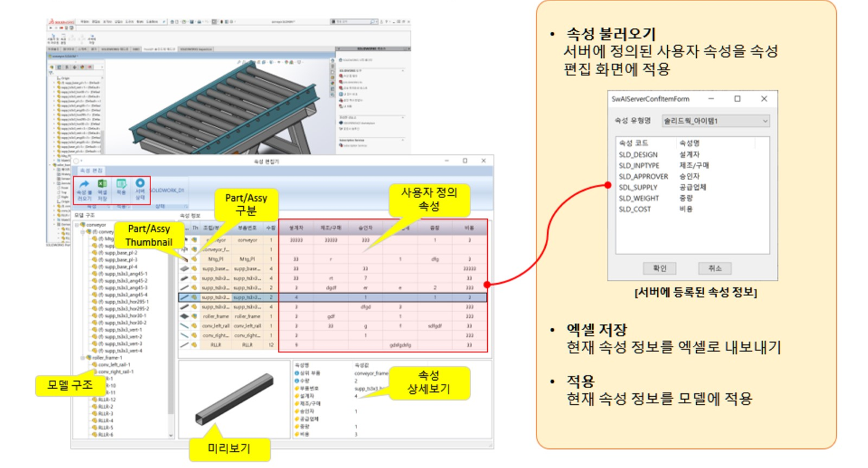Click the 비용 column header in table
The width and height of the screenshot is (868, 468).
coord(470,228)
